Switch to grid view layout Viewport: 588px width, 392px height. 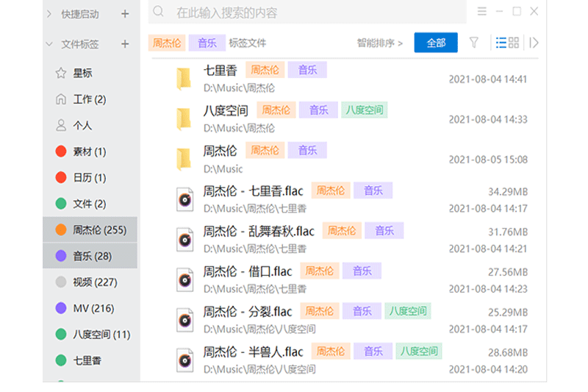[x=514, y=43]
